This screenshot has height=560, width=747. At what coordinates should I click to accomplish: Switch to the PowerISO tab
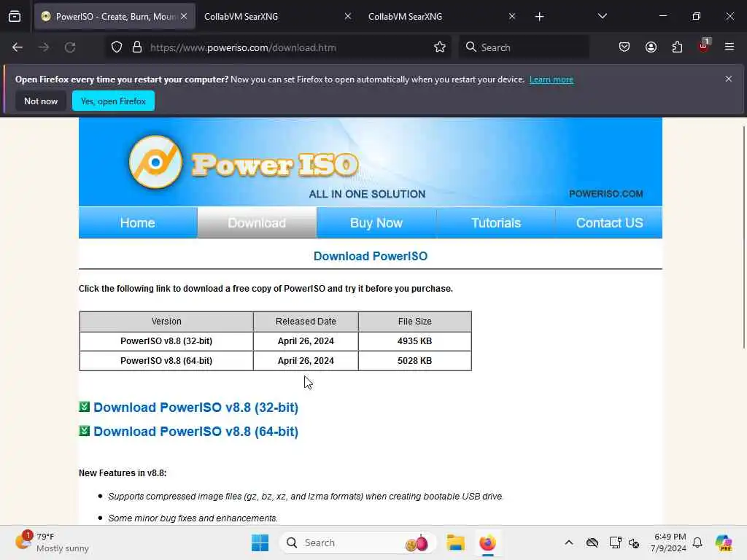click(x=115, y=17)
